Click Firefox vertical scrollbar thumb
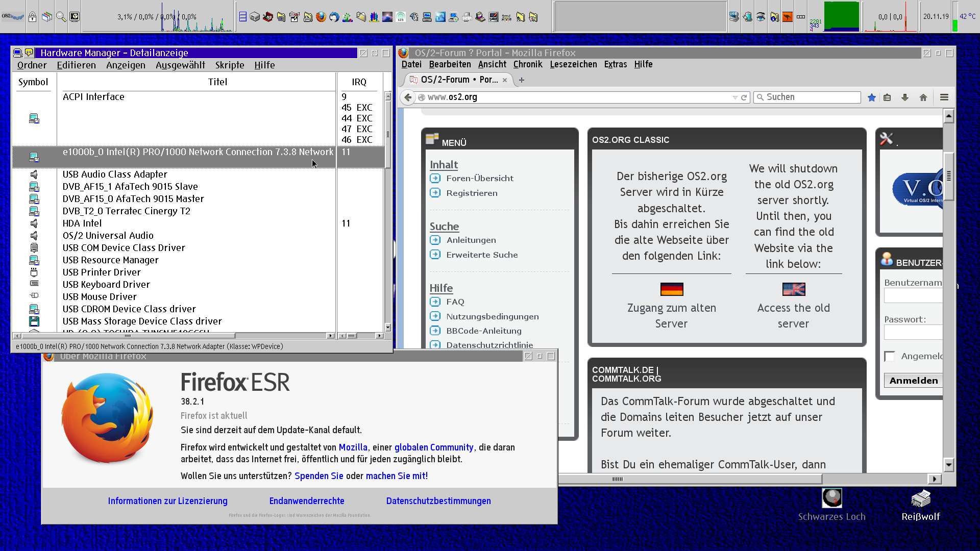Screen dimensions: 980x551 coord(949,176)
